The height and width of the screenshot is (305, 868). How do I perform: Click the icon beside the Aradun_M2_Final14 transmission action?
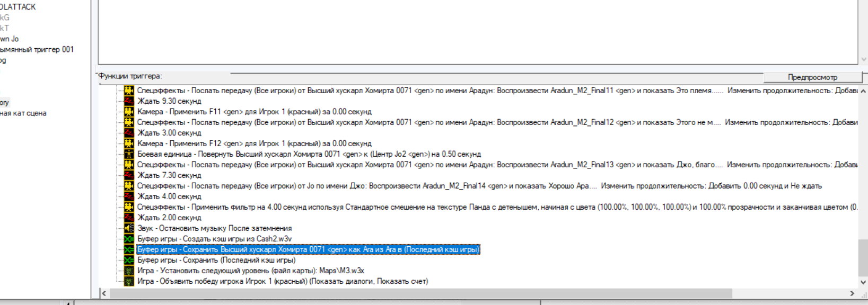point(129,186)
